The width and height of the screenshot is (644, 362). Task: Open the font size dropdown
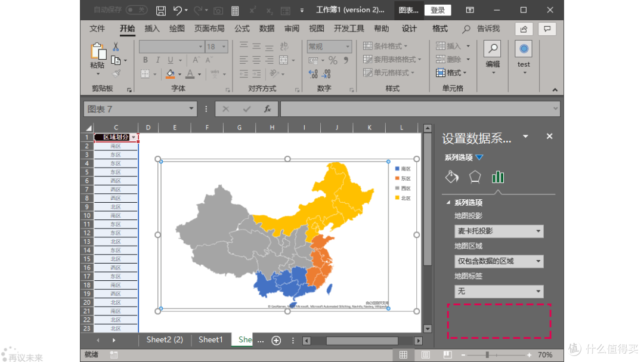pyautogui.click(x=224, y=47)
